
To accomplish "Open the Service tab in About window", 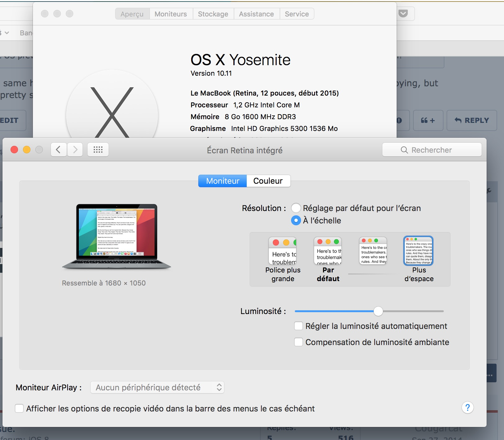I will pos(297,14).
